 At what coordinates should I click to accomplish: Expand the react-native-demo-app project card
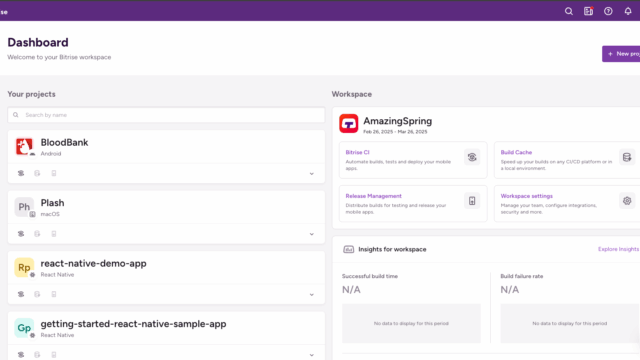pos(311,295)
